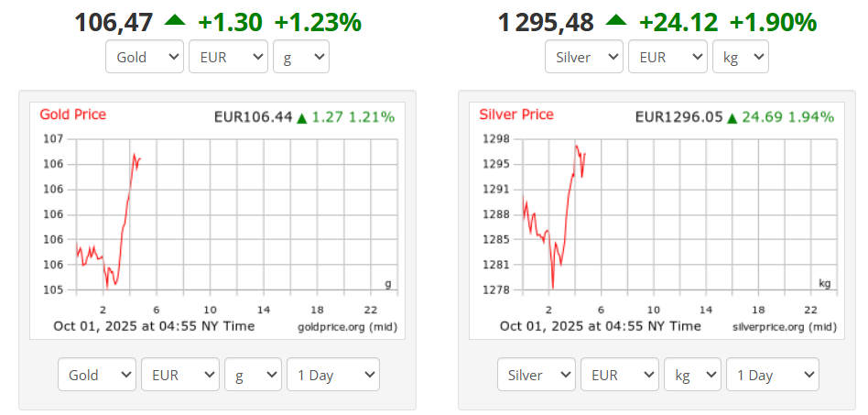Click the silverprice.org (mid) source label

point(785,327)
